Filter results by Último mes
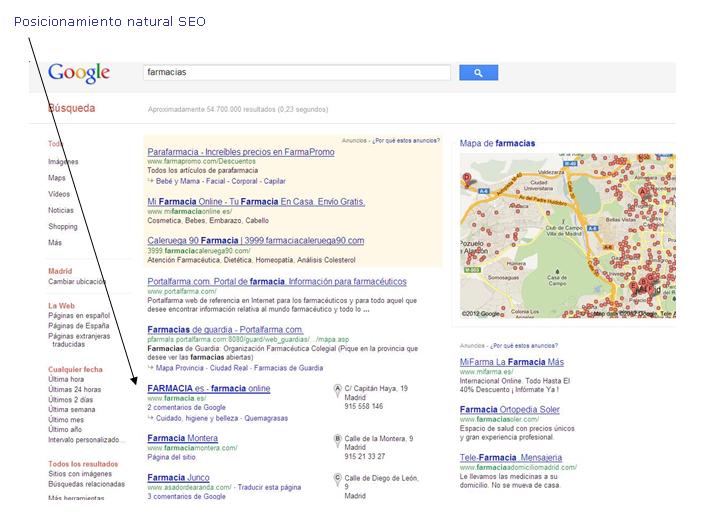 (x=66, y=419)
